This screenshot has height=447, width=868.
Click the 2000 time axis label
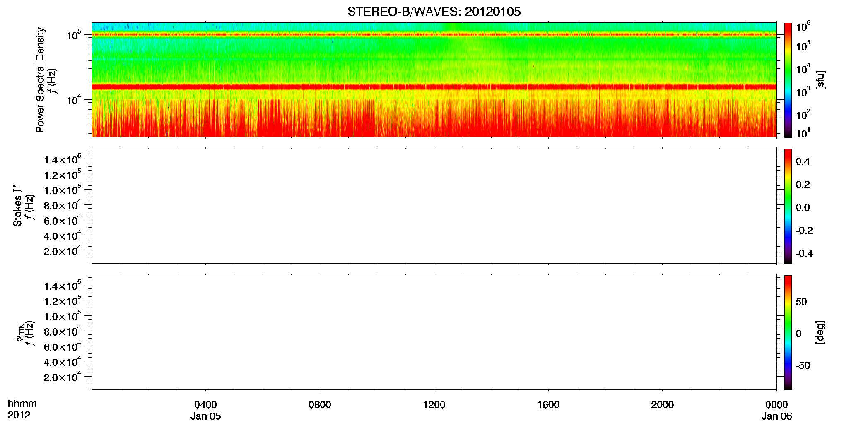click(x=662, y=405)
